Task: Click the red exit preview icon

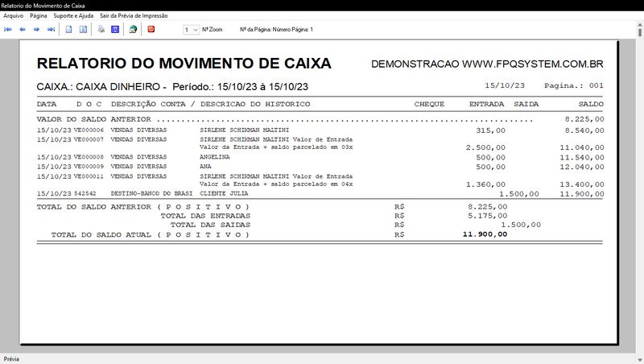Action: point(151,29)
